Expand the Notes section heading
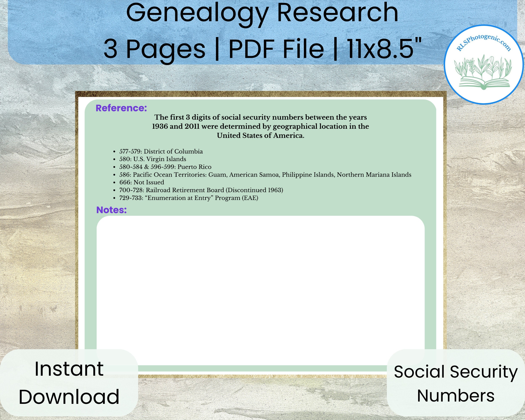This screenshot has width=525, height=420. (x=111, y=210)
